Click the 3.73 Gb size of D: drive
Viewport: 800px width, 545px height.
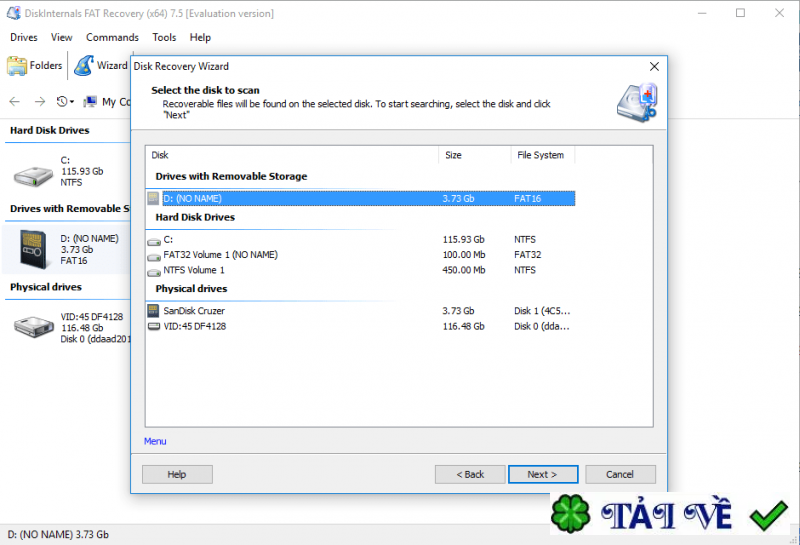click(458, 199)
